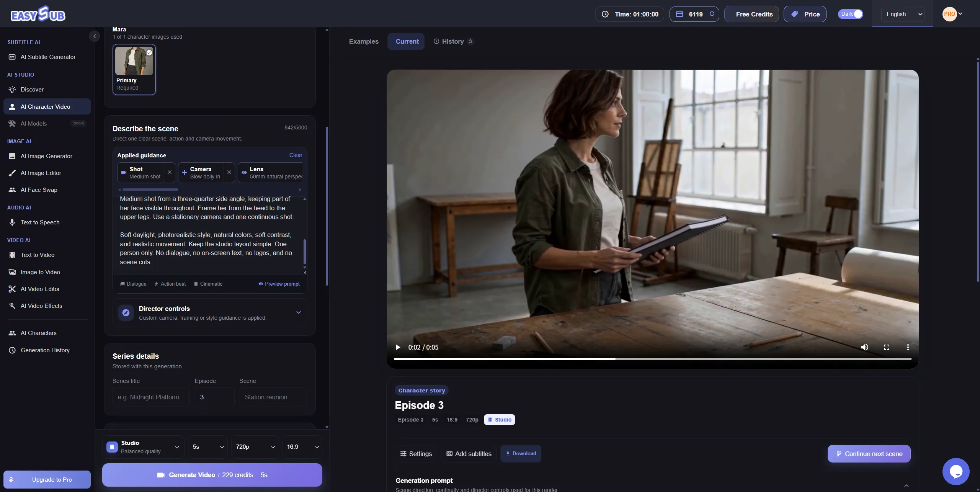Open AI Image Editor

47,173
